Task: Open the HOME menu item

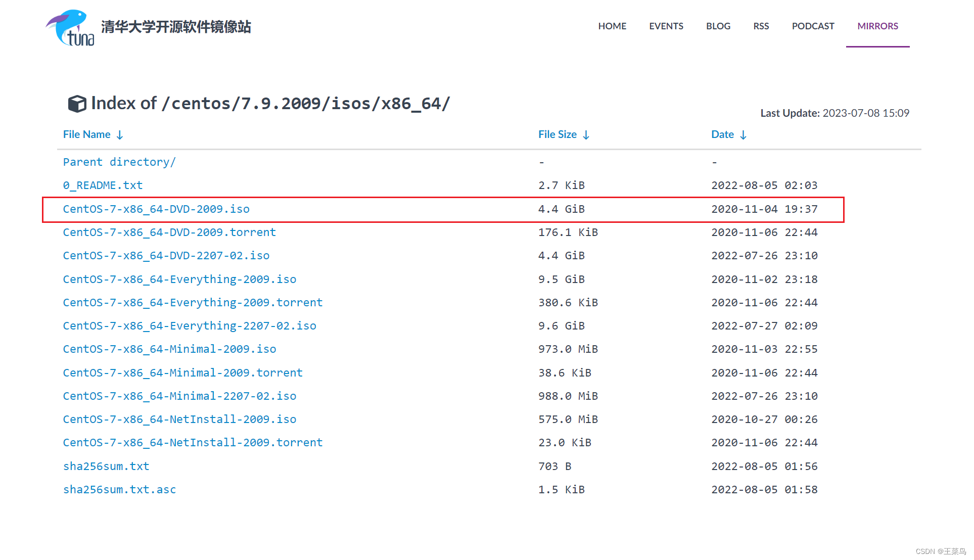Action: click(612, 26)
